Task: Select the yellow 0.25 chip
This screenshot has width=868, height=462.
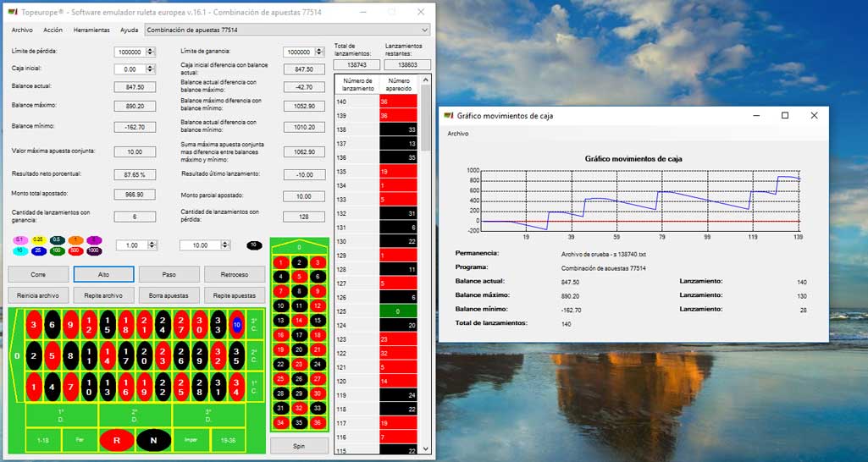Action: pos(38,240)
